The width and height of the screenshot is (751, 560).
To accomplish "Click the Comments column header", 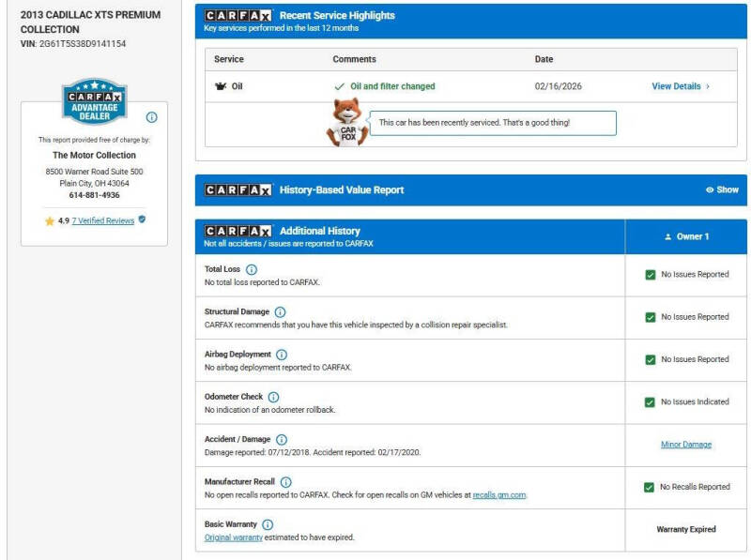I will click(x=355, y=59).
